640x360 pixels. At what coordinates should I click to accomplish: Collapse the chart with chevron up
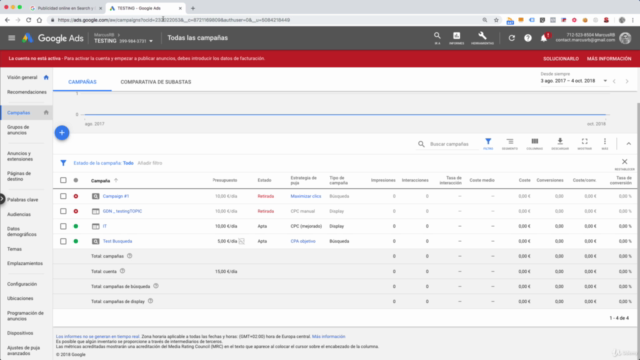[629, 144]
